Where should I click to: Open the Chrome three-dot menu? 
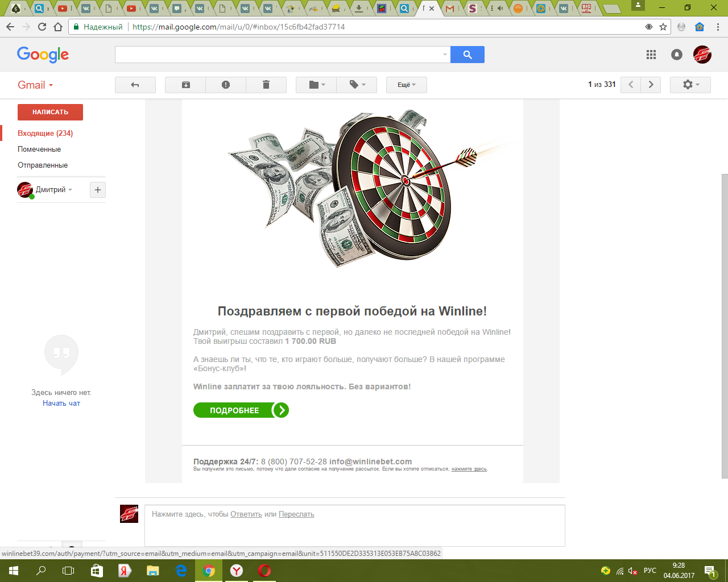click(718, 27)
